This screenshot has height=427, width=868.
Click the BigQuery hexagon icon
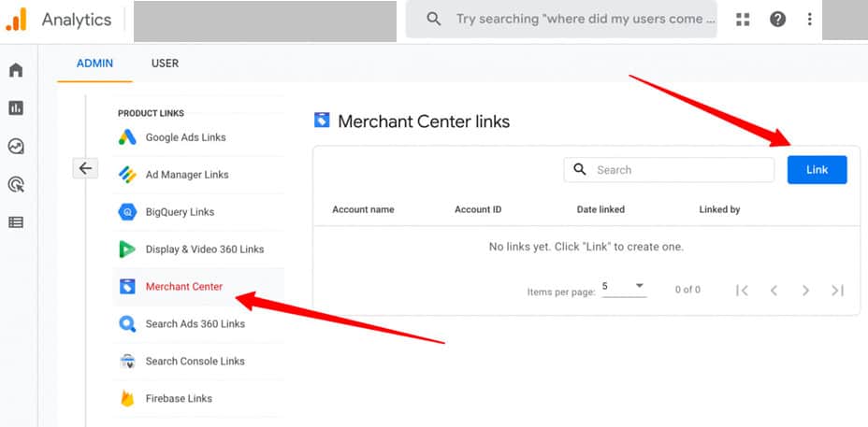[127, 212]
